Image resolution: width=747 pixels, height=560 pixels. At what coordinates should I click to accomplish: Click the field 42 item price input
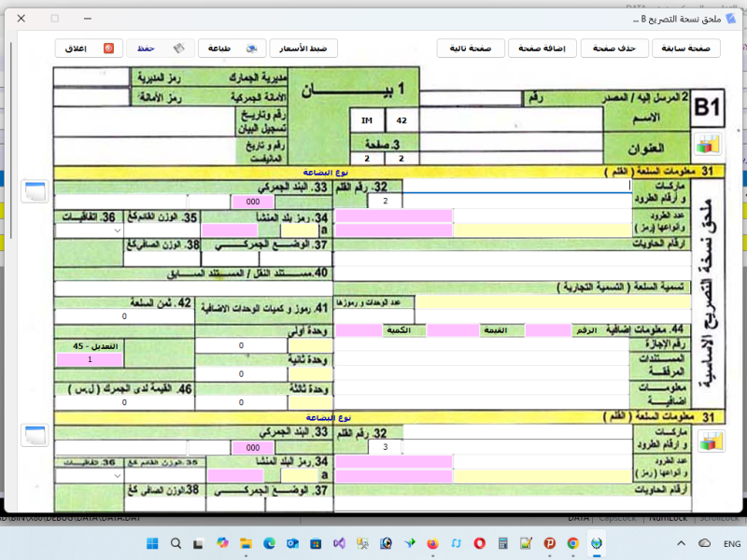124,316
